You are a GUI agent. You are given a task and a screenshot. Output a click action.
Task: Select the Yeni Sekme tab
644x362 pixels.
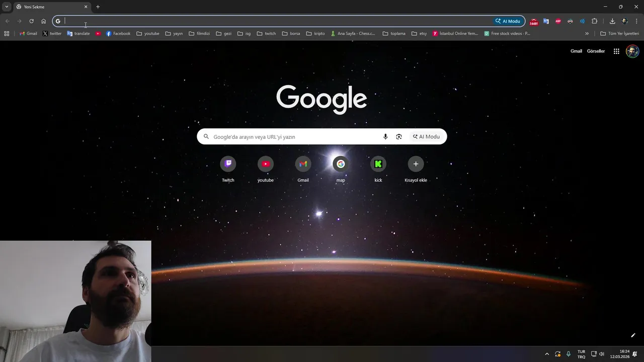(x=50, y=7)
